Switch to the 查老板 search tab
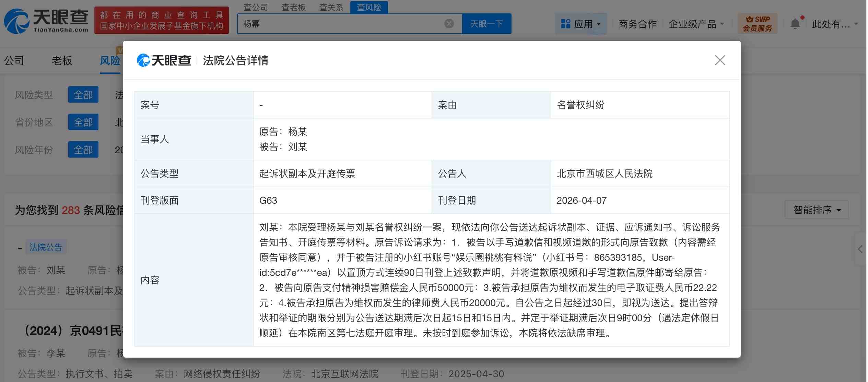Image resolution: width=868 pixels, height=382 pixels. pos(293,7)
